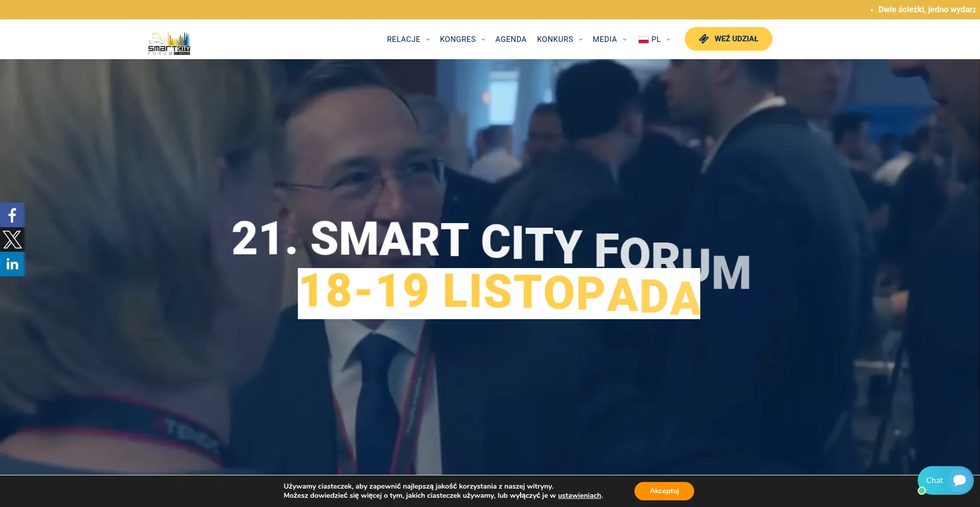980x507 pixels.
Task: Click the 18-19 Listopada date banner
Action: click(499, 294)
